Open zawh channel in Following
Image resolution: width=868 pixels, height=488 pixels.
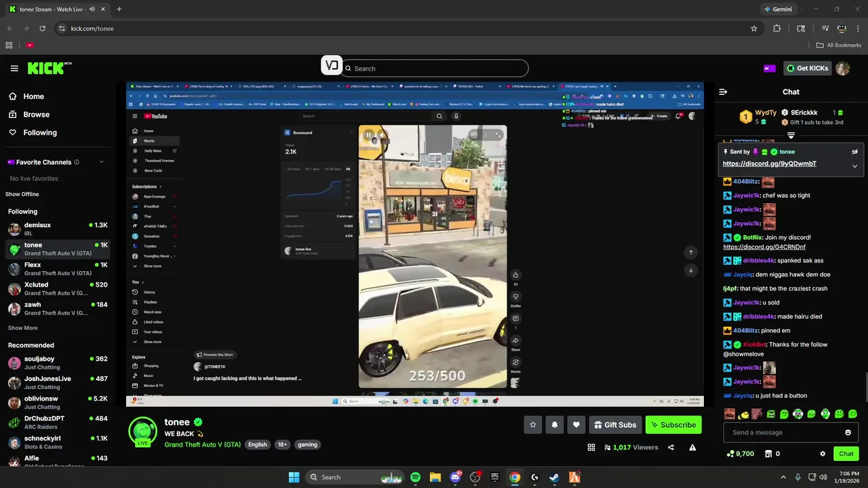click(x=58, y=308)
